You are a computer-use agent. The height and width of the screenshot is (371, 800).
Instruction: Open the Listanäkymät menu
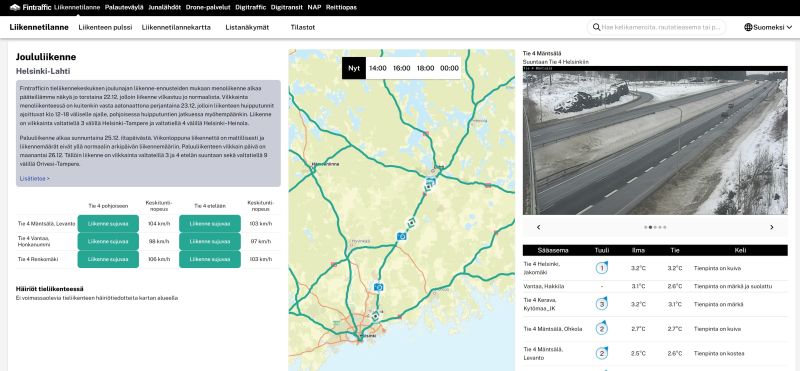click(247, 28)
